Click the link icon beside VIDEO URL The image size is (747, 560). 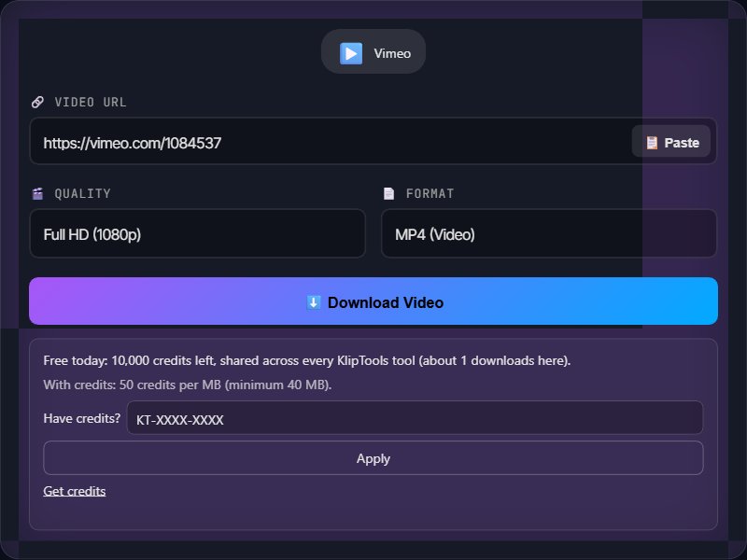(37, 102)
